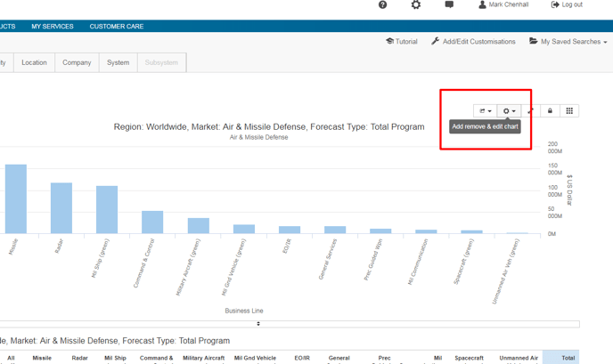
Task: Click the Air & Missile Defense subtitle
Action: click(x=258, y=137)
